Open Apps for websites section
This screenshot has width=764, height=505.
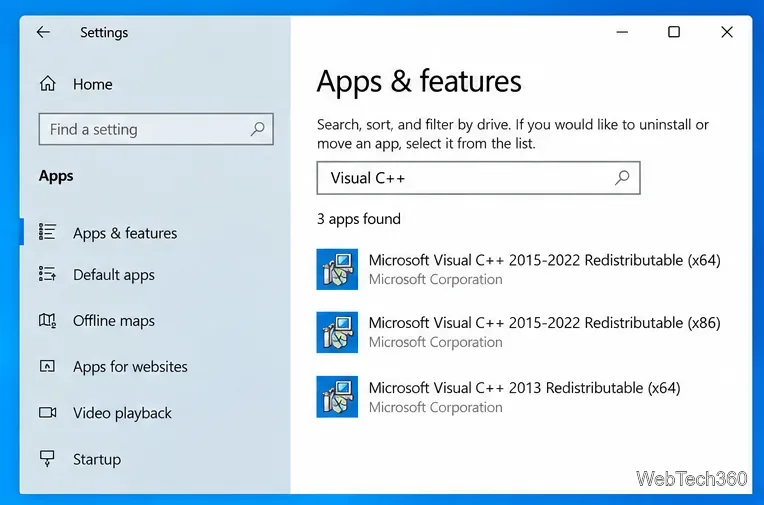pyautogui.click(x=130, y=367)
